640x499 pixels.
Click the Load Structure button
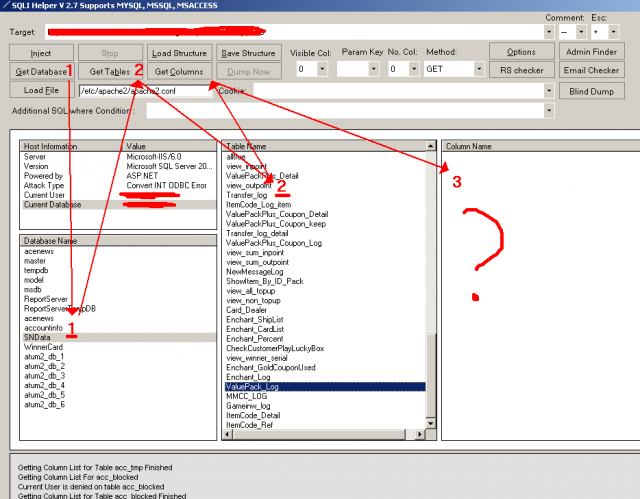[x=180, y=52]
